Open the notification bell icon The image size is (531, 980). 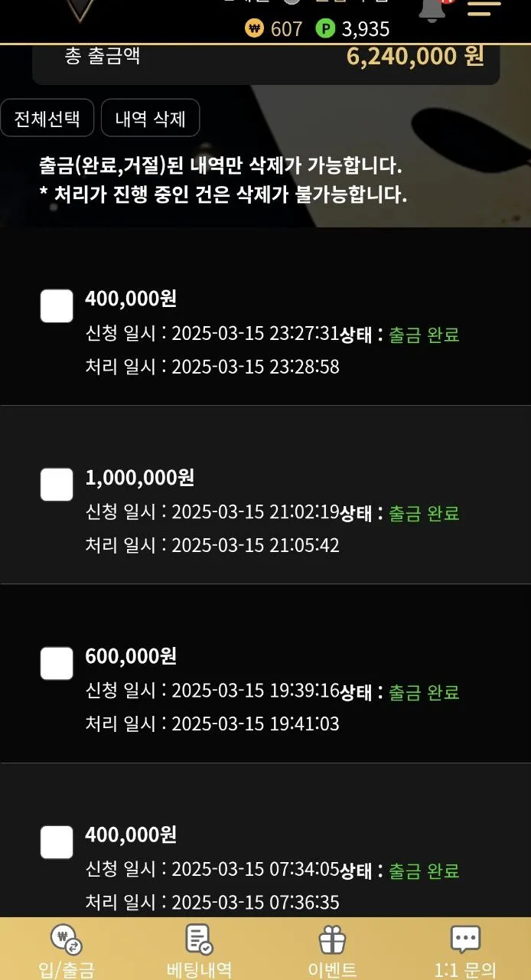point(432,11)
